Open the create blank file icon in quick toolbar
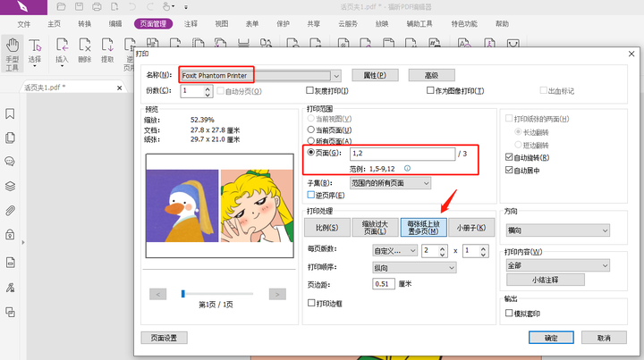This screenshot has height=360, width=644. click(x=114, y=6)
